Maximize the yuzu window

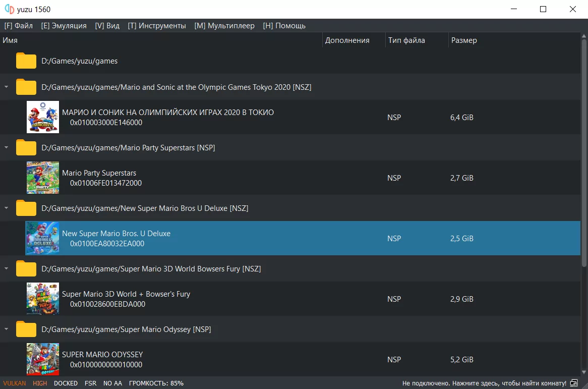543,9
